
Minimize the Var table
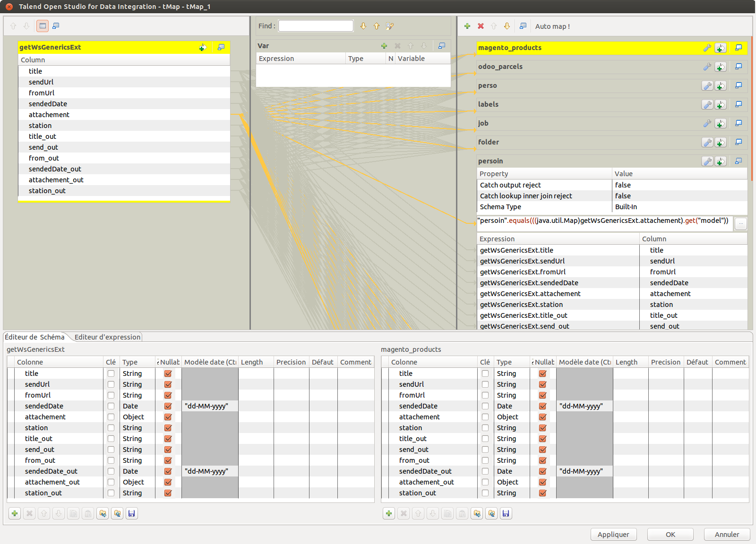442,46
